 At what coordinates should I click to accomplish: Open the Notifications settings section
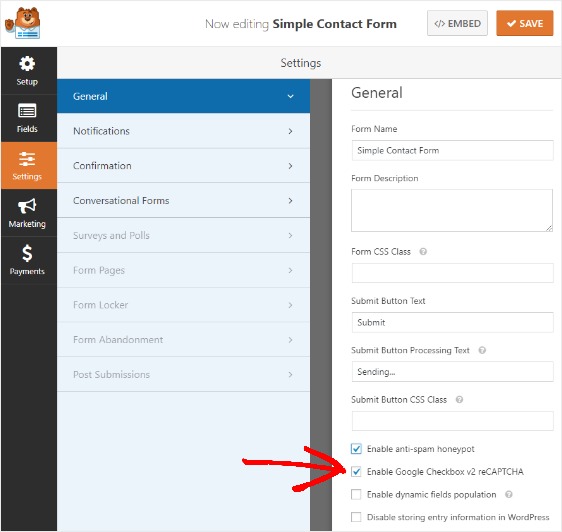point(184,131)
